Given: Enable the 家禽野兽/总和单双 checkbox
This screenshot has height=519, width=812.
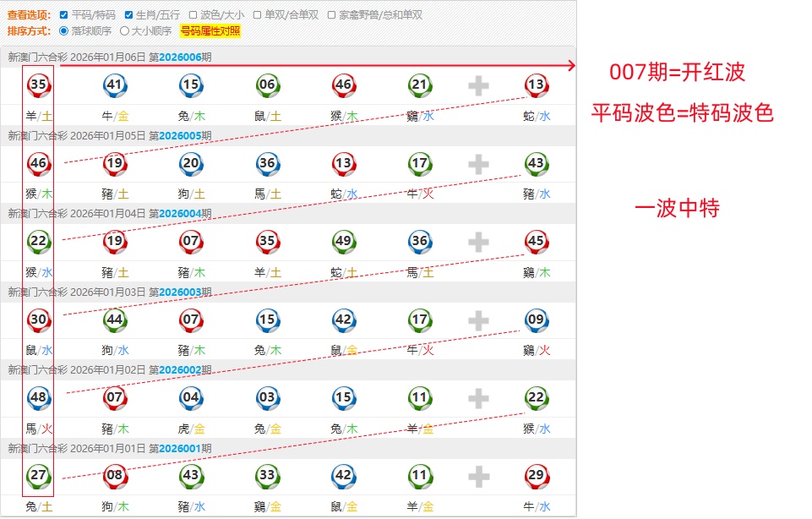Looking at the screenshot, I should tap(332, 15).
